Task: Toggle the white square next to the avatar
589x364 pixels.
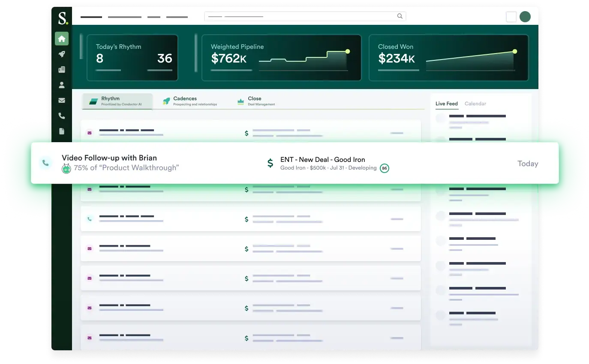Action: point(511,16)
